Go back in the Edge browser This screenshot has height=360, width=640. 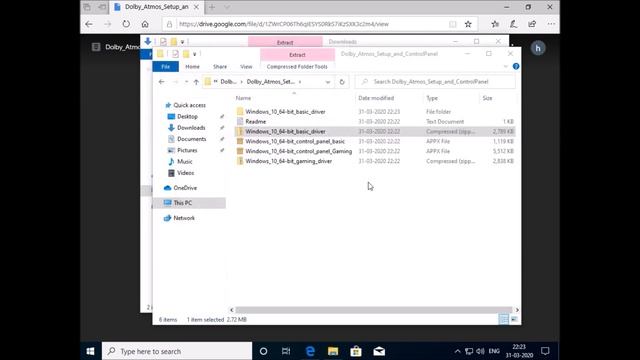[89, 24]
